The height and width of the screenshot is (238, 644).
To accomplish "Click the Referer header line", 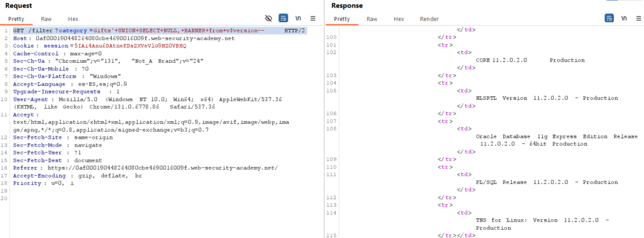I will coord(145,168).
